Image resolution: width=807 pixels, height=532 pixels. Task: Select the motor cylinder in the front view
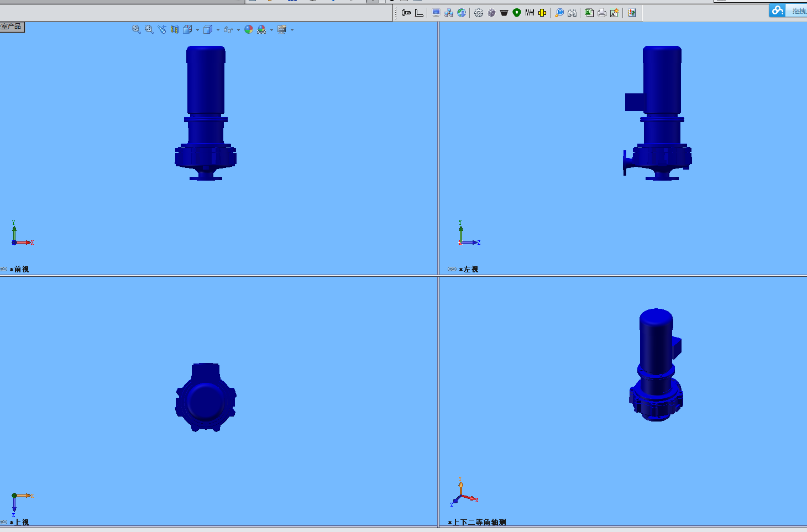click(x=206, y=80)
